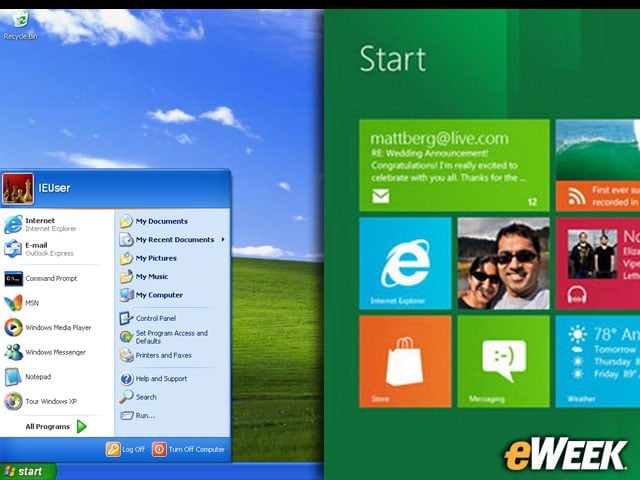Expand My Recent Documents submenu arrow

[x=223, y=239]
